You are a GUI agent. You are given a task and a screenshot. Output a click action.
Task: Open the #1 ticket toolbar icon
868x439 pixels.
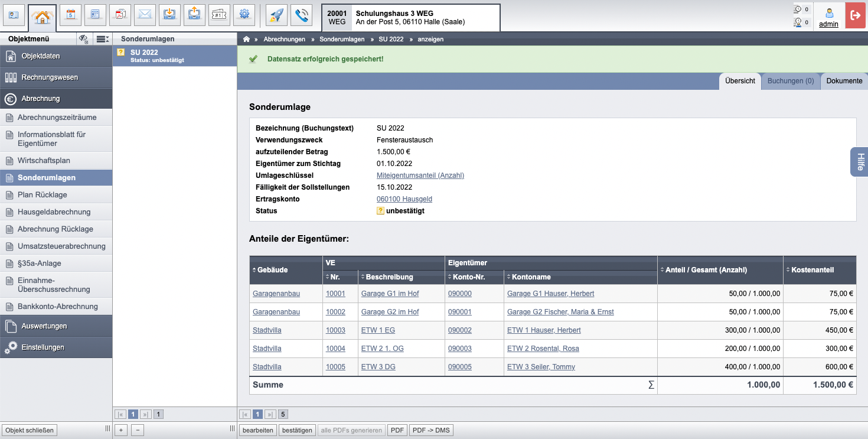pos(220,15)
